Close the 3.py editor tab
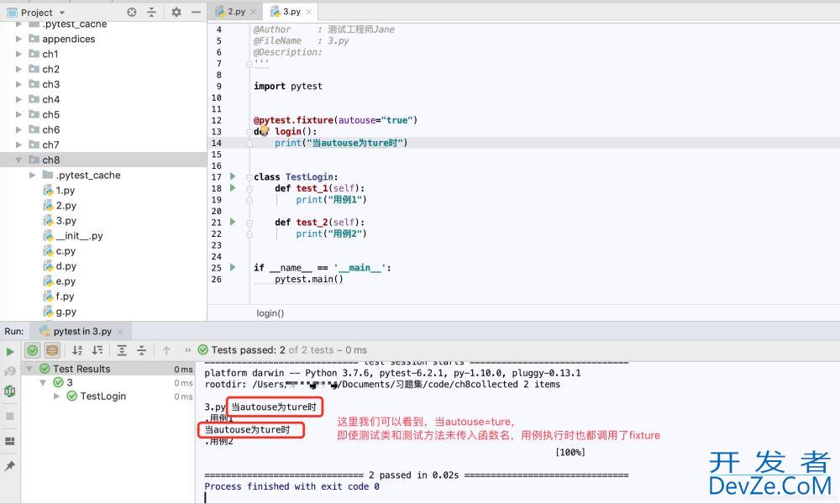The height and width of the screenshot is (504, 840). pyautogui.click(x=309, y=11)
